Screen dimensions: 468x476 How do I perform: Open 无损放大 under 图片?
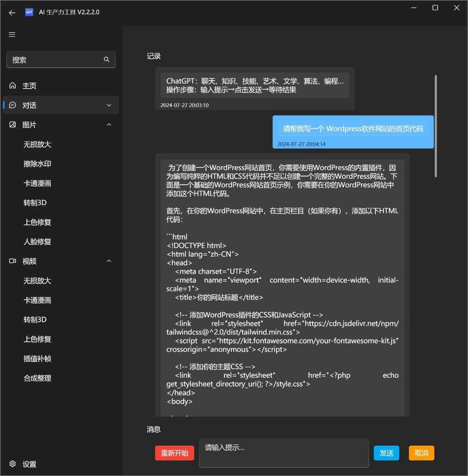[37, 144]
